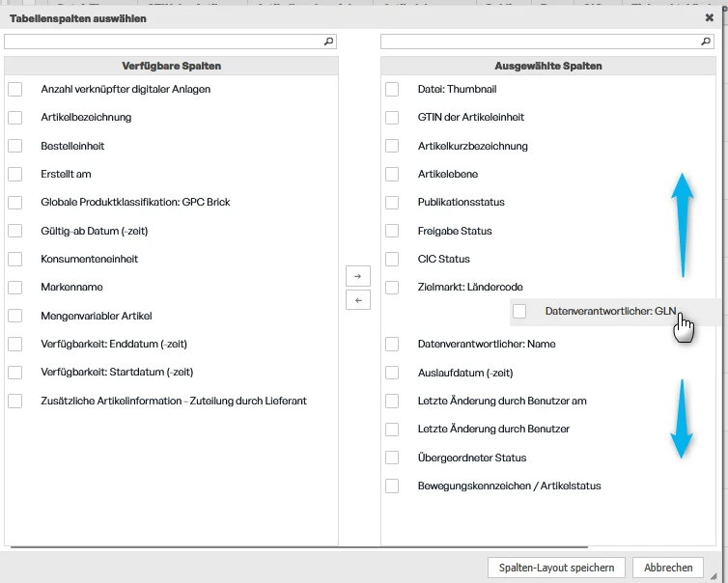Viewport: 728px width, 583px height.
Task: Select the Konsumenteneinheit list entry
Action: coord(89,259)
